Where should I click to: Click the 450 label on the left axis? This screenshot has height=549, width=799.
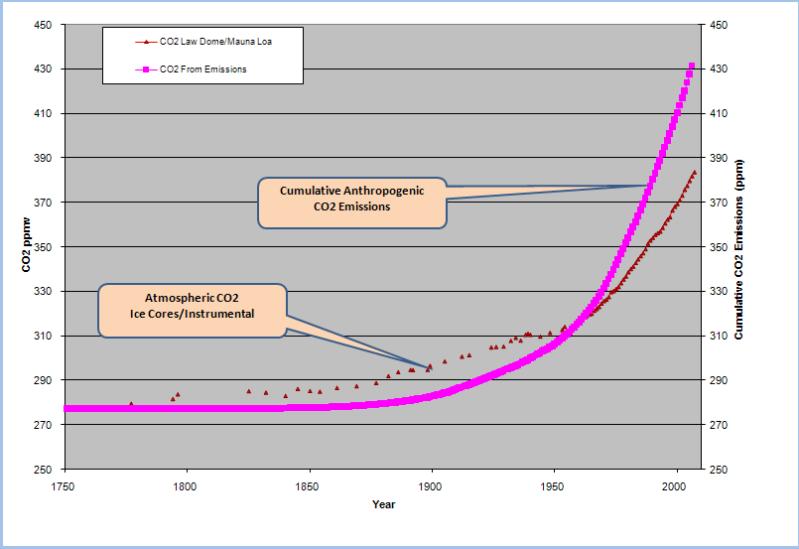43,25
